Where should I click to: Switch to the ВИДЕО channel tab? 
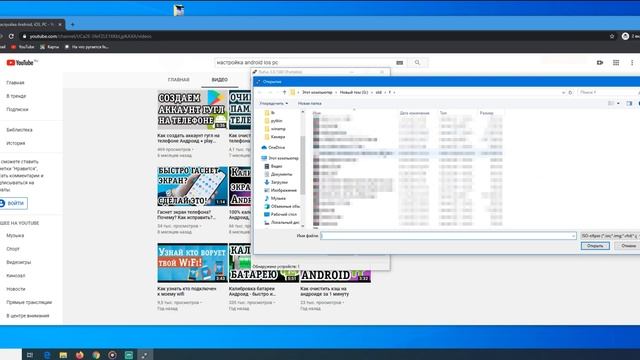point(220,80)
